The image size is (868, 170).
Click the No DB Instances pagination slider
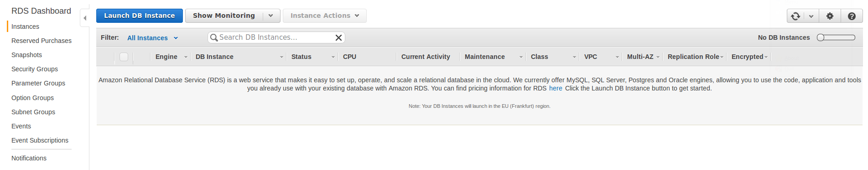tap(836, 37)
